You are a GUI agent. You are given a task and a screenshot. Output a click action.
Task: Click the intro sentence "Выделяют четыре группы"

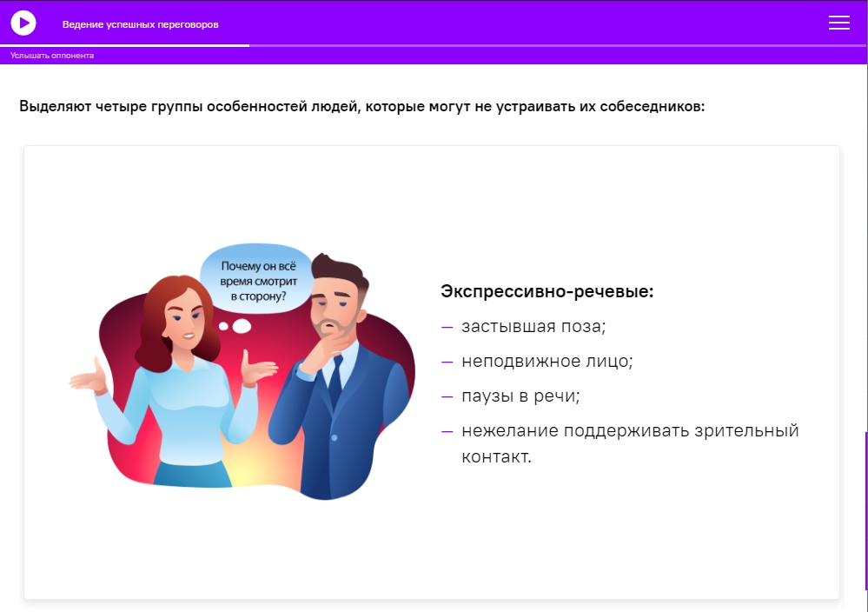[x=361, y=108]
